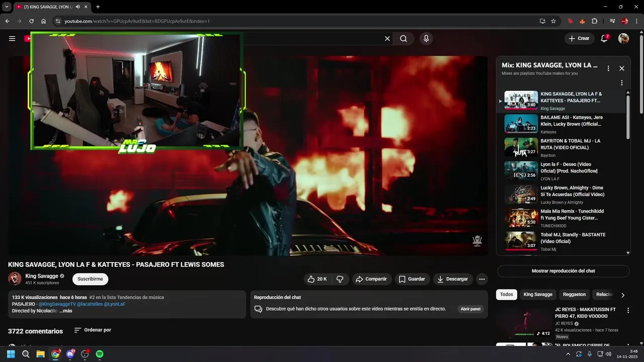644x362 pixels.
Task: Open JC REYES - MAKATUSSIN recommended video
Action: [585, 313]
